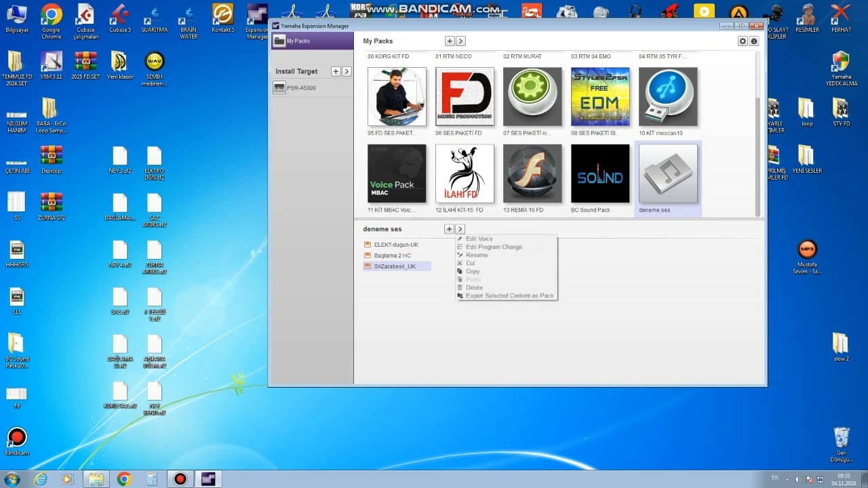
Task: Open the KURU SAZ.sf2 desktop file
Action: coord(120,395)
